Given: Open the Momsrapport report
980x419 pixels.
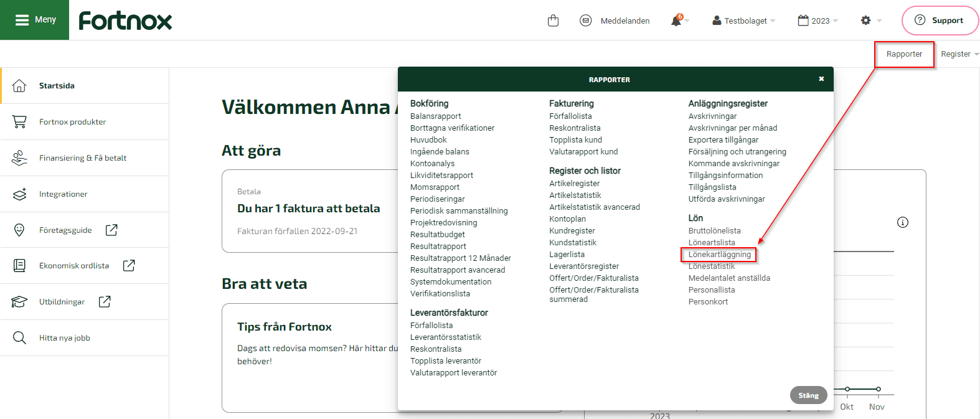Looking at the screenshot, I should pos(435,187).
